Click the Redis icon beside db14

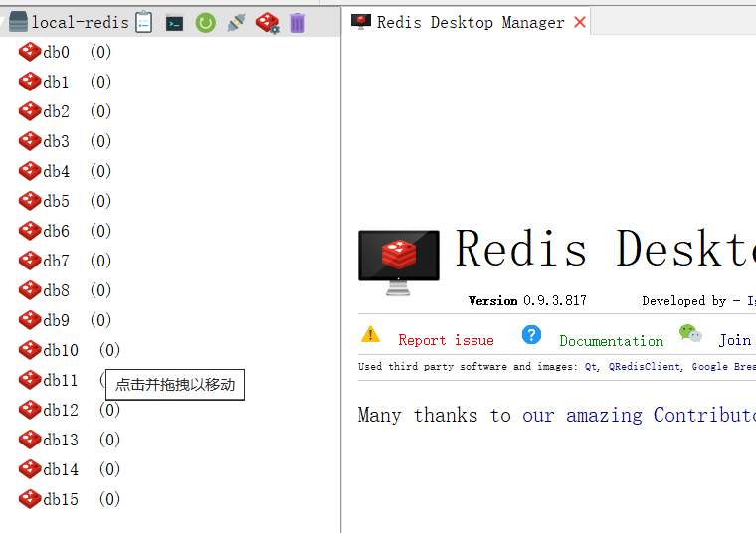coord(30,470)
